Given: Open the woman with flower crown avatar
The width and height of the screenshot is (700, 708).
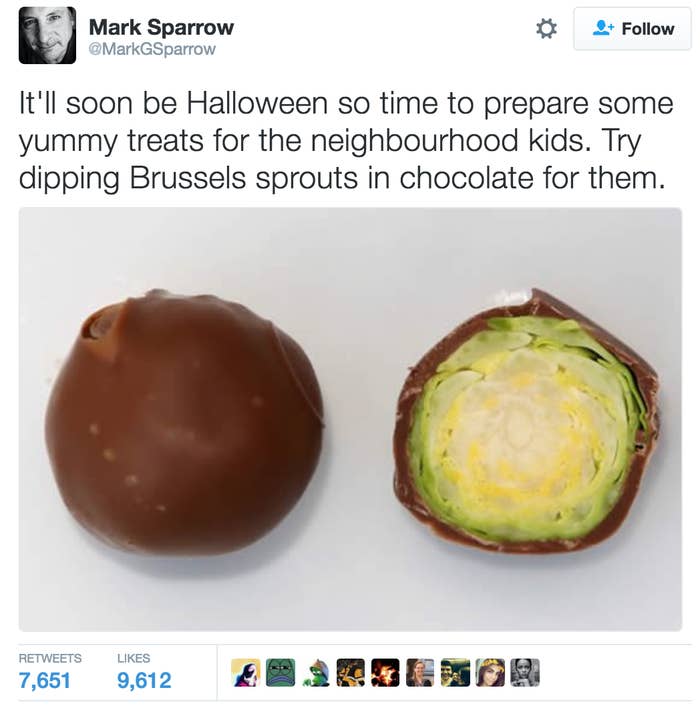Looking at the screenshot, I should tap(490, 672).
